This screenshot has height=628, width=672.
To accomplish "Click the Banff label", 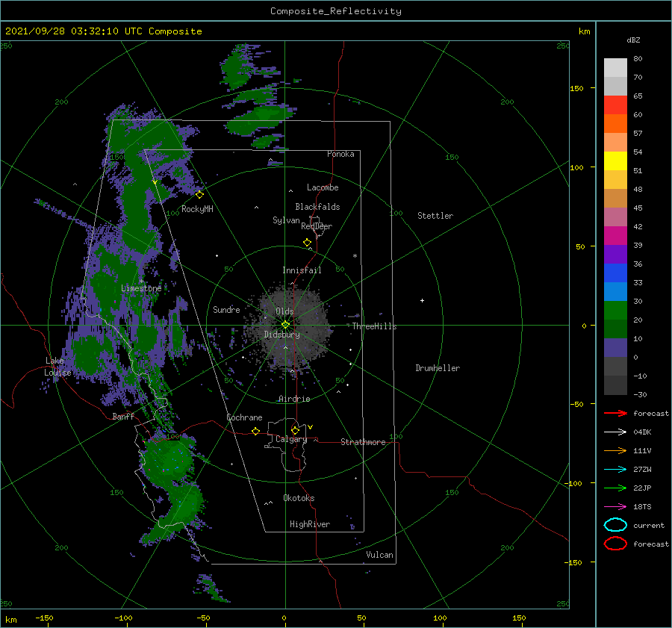I will click(123, 416).
